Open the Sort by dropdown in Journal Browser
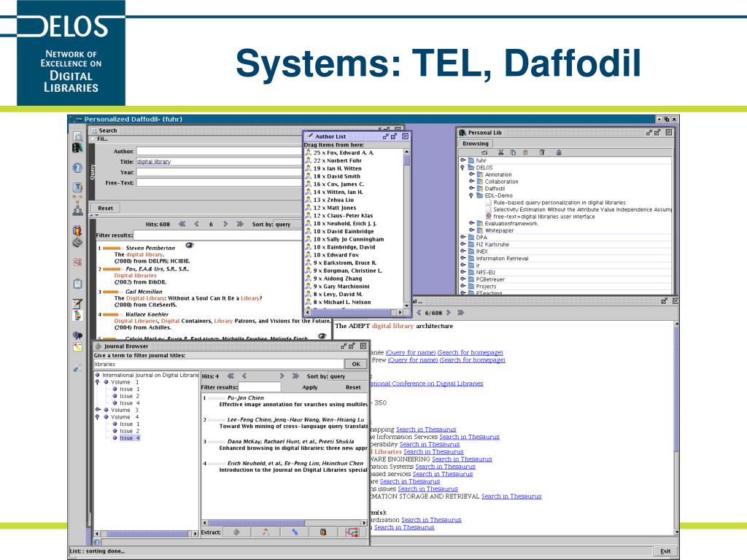747x560 pixels. coord(348,376)
